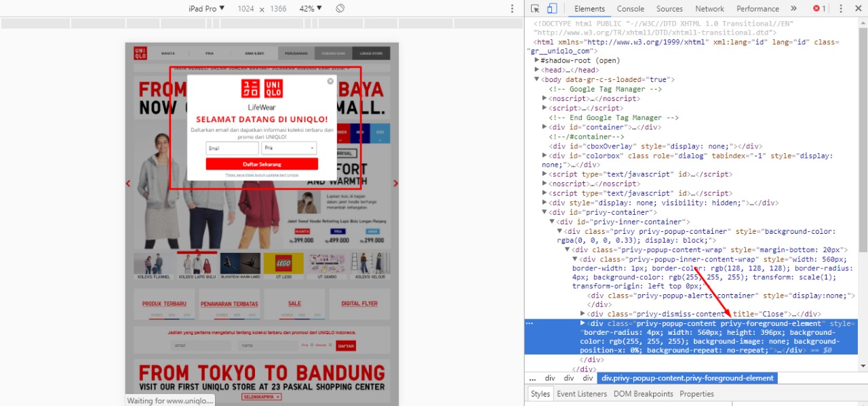Select the Wanita radio button in footer form
Viewport: 868px width, 406px height.
coord(330,345)
